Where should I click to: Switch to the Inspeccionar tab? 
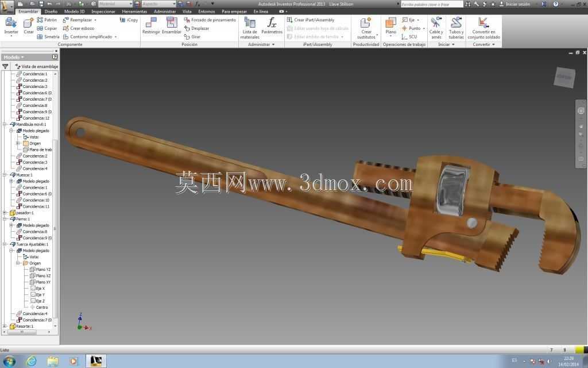point(103,11)
